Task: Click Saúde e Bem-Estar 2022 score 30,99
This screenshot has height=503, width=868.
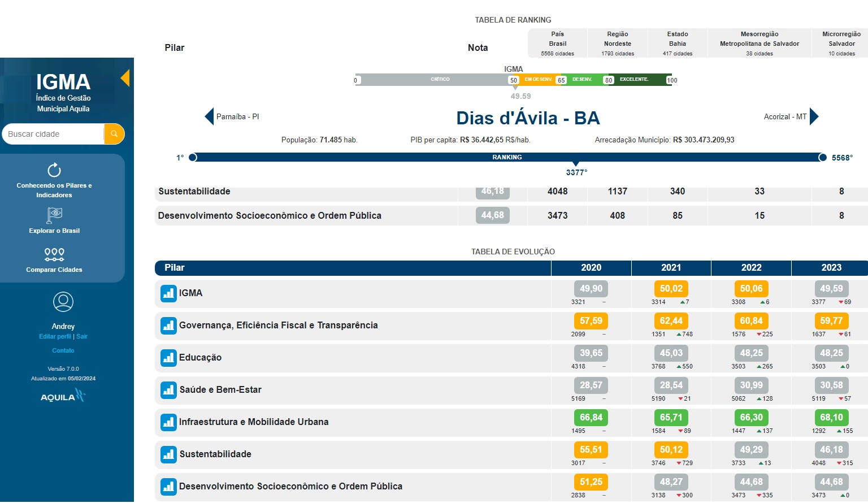Action: [x=751, y=385]
